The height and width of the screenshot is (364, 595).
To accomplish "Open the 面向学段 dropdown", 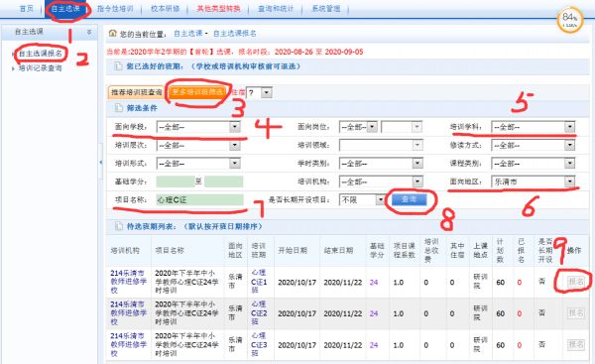I will pyautogui.click(x=198, y=127).
